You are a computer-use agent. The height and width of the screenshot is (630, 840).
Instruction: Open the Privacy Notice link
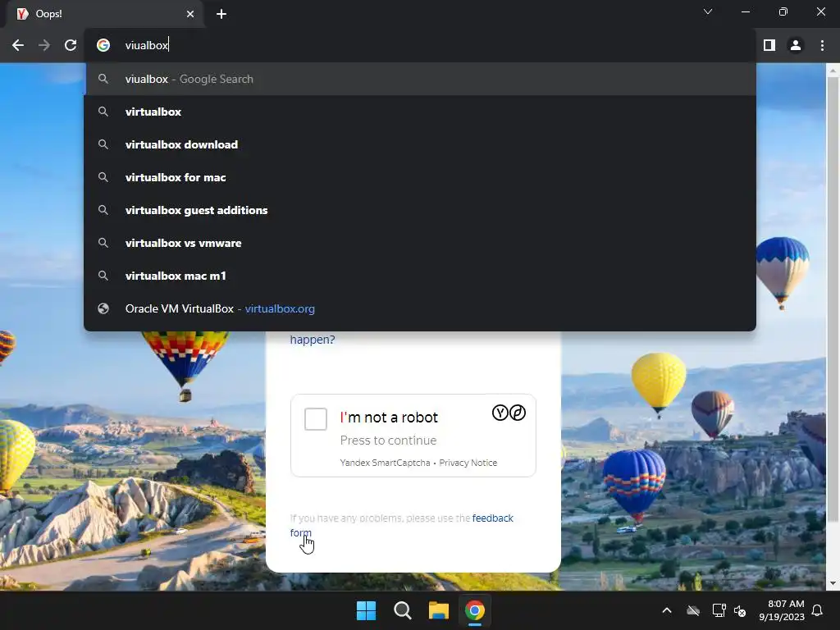468,463
